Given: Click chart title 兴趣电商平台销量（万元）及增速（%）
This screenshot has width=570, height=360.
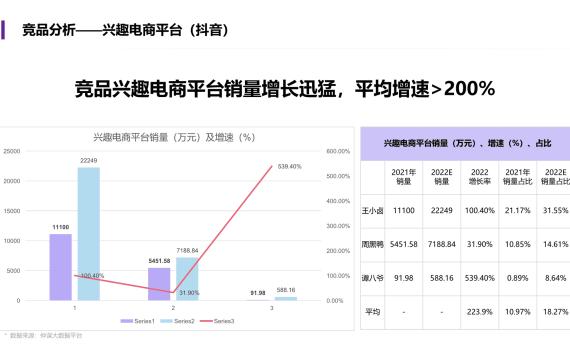Looking at the screenshot, I should 174,137.
